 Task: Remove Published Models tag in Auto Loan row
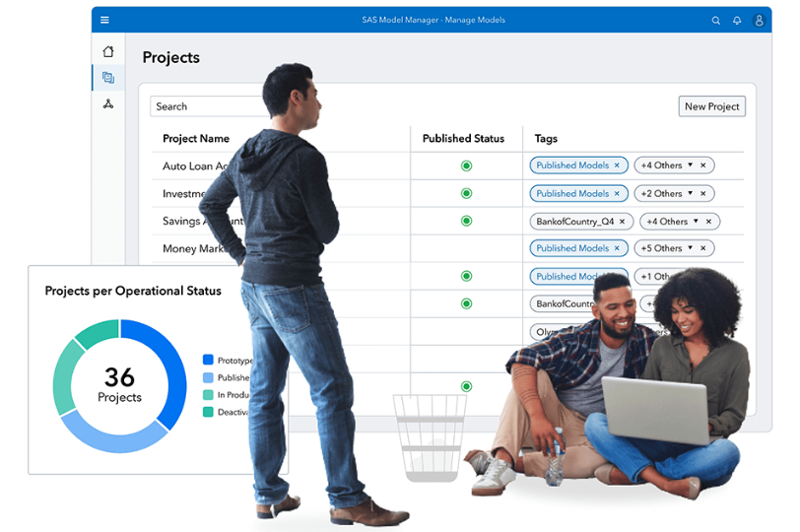(617, 166)
